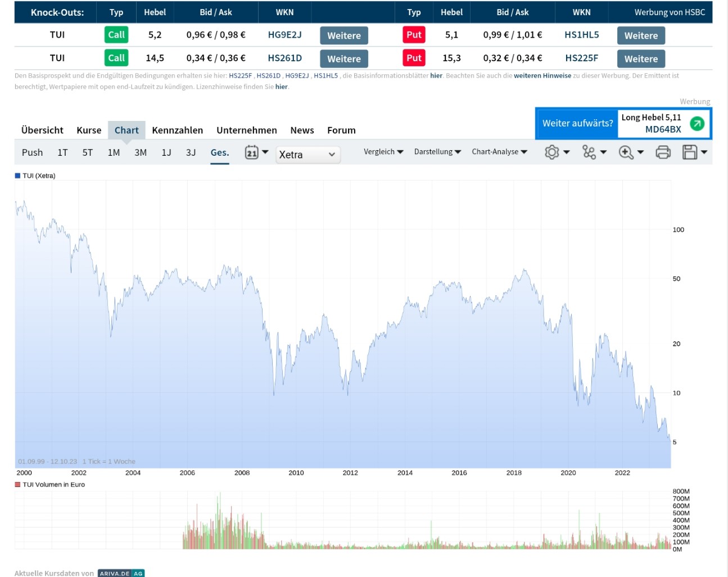
Task: Click Weitere next to HG9E2J
Action: [x=344, y=35]
